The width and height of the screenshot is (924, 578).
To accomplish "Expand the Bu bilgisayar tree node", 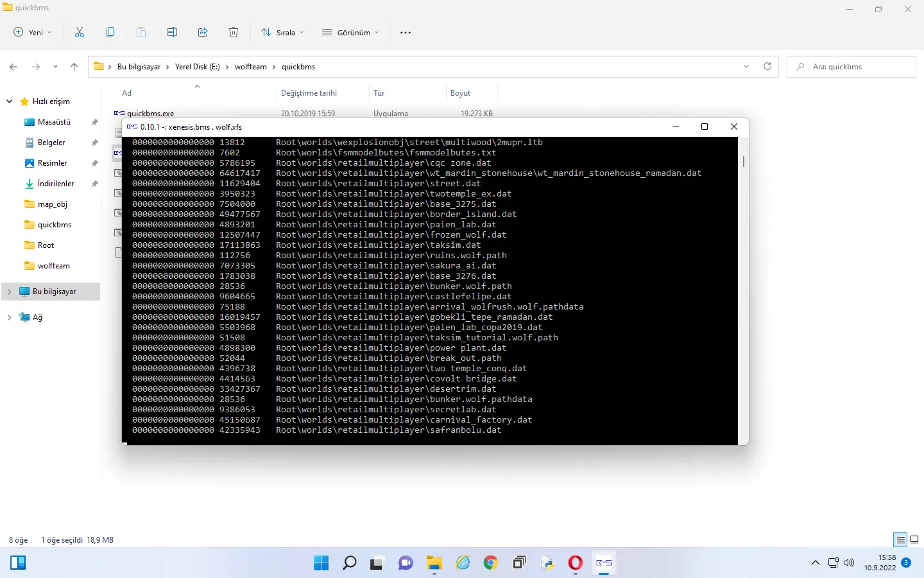I will coord(9,292).
